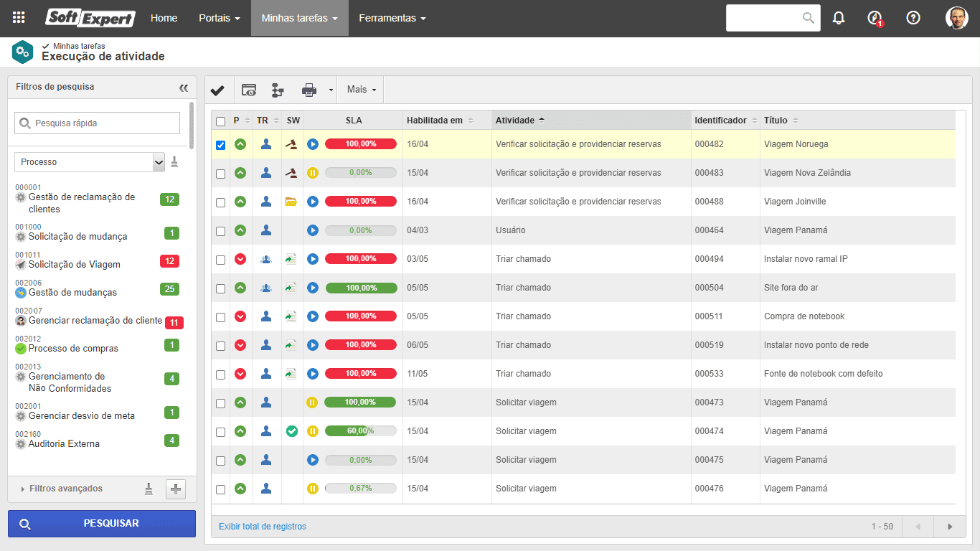The width and height of the screenshot is (980, 551).
Task: Click the search magnifier in top bar
Action: click(809, 18)
